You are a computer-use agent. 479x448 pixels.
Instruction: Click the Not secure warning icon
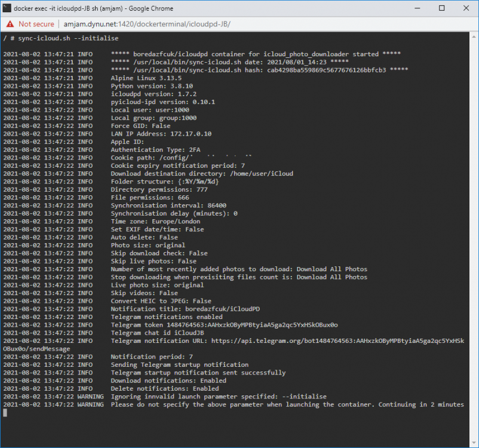coord(10,24)
